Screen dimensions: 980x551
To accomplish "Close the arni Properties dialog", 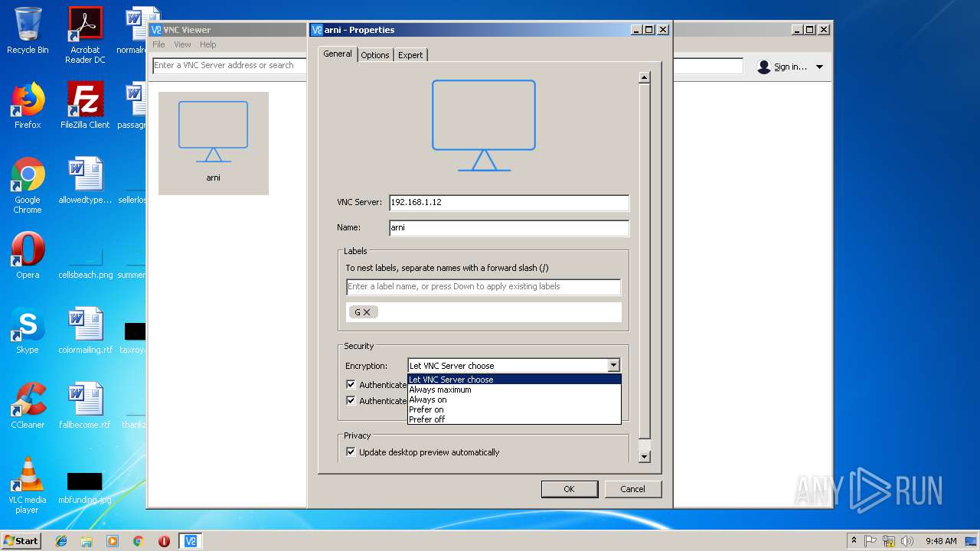I will click(x=663, y=30).
